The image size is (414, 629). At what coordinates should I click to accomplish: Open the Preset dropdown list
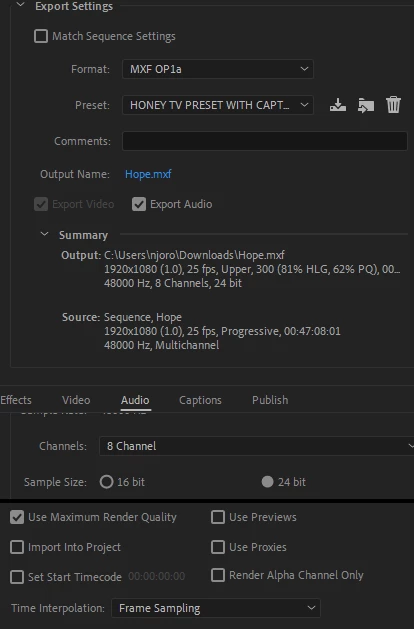218,105
